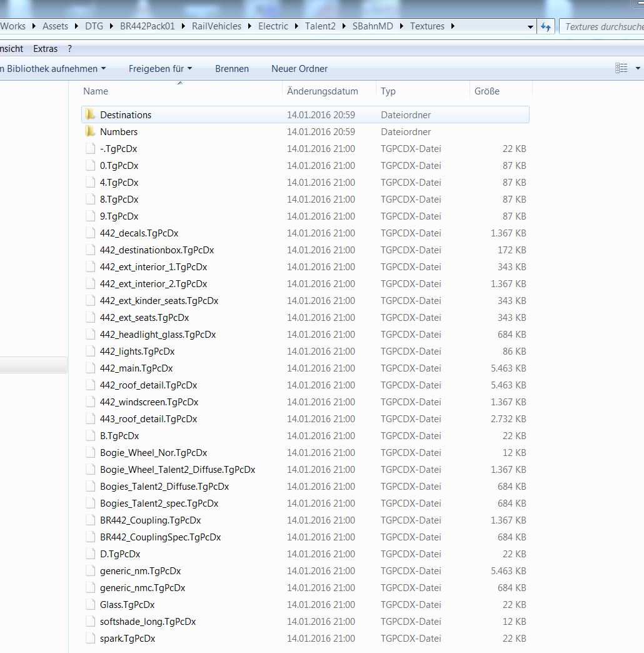Click file icon of Bogie_Wheel_Nor.TgPcDx
This screenshot has width=644, height=653.
coord(90,452)
